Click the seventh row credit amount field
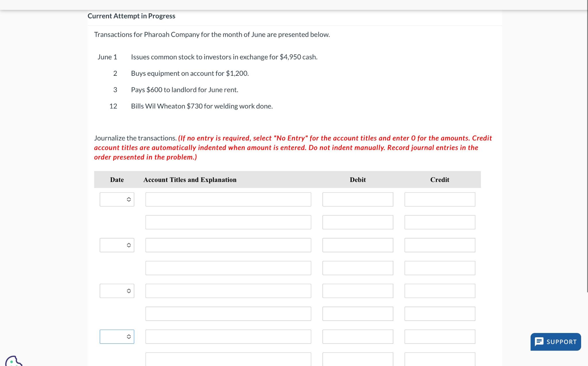The image size is (588, 366). (440, 337)
